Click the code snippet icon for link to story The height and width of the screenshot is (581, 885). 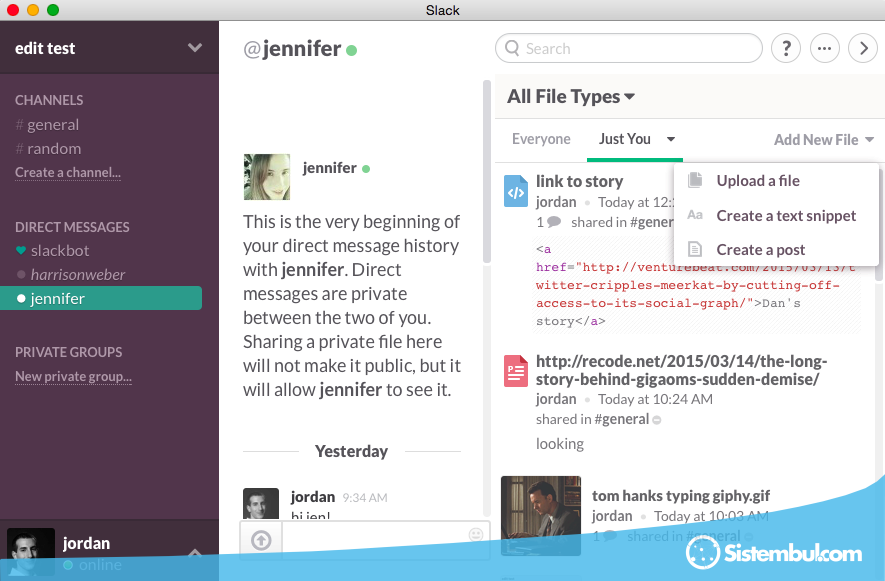pos(516,191)
